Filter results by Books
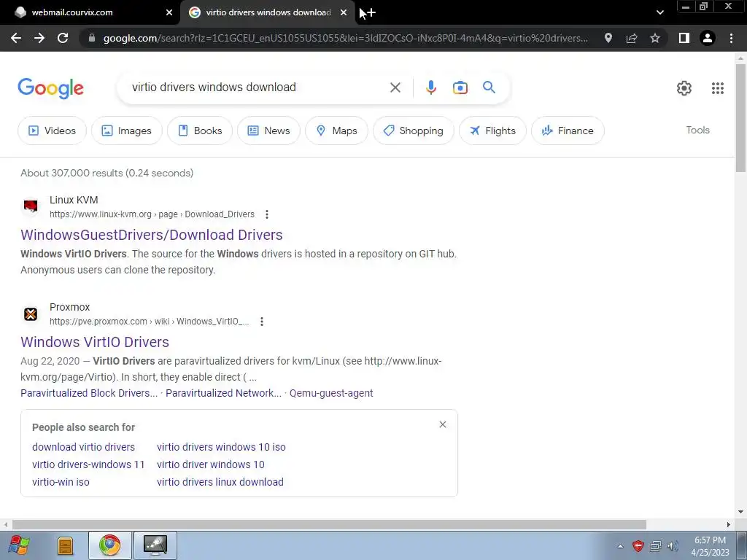 pyautogui.click(x=200, y=131)
